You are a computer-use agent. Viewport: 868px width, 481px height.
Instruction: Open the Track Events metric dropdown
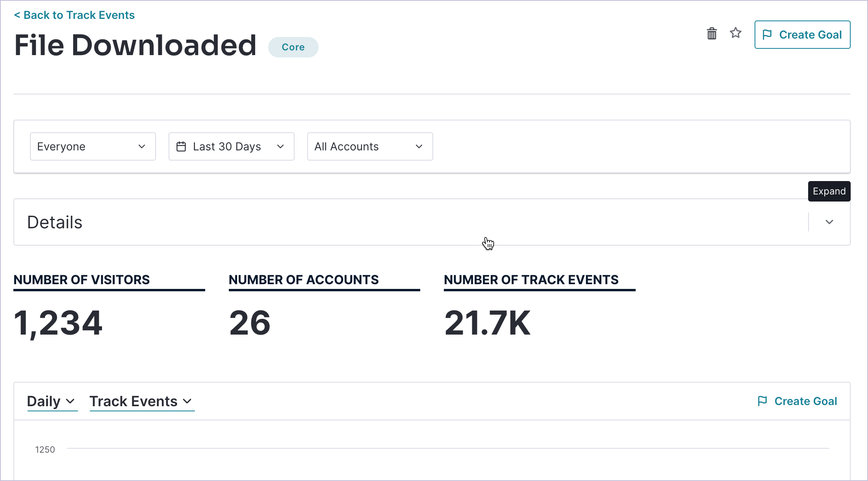click(141, 401)
